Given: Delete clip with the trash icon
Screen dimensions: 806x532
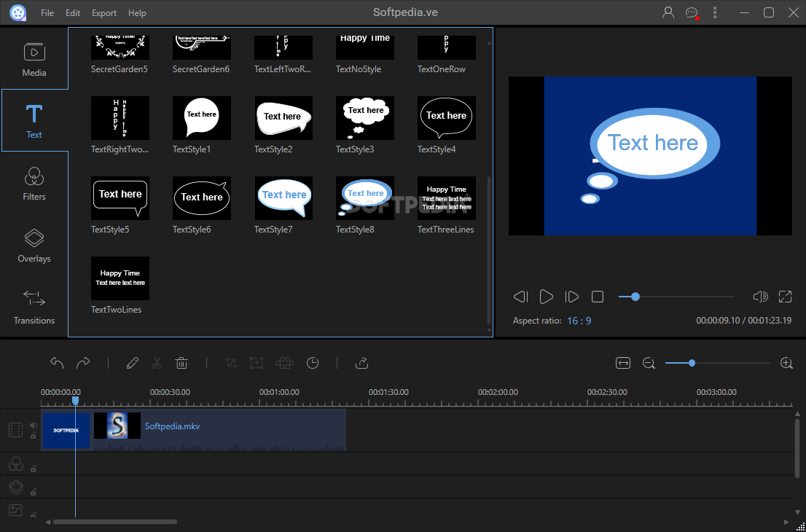Looking at the screenshot, I should click(181, 363).
